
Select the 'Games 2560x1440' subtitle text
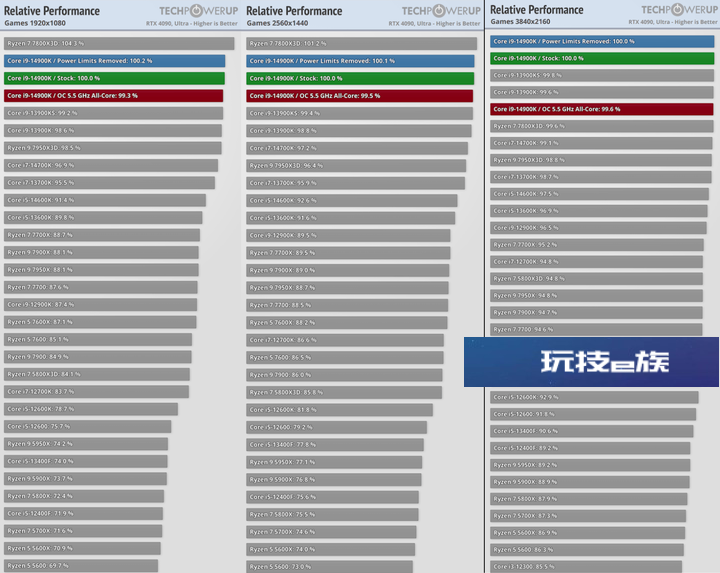pos(277,23)
